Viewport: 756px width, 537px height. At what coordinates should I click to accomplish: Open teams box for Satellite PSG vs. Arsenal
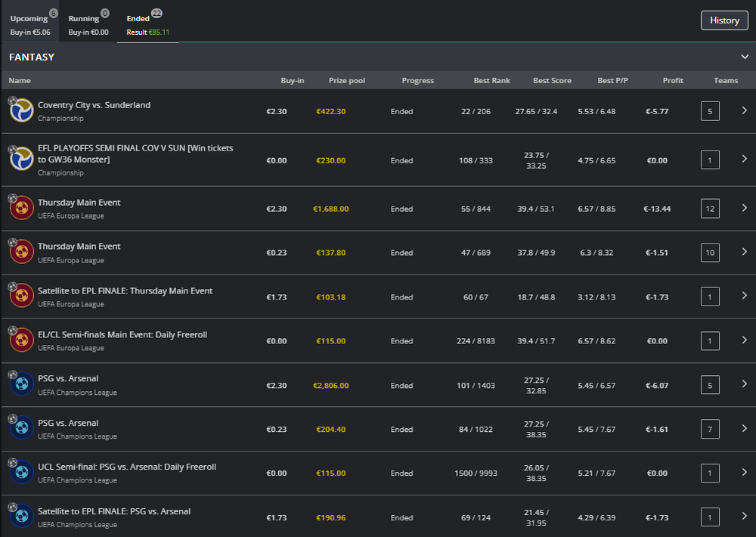tap(710, 517)
